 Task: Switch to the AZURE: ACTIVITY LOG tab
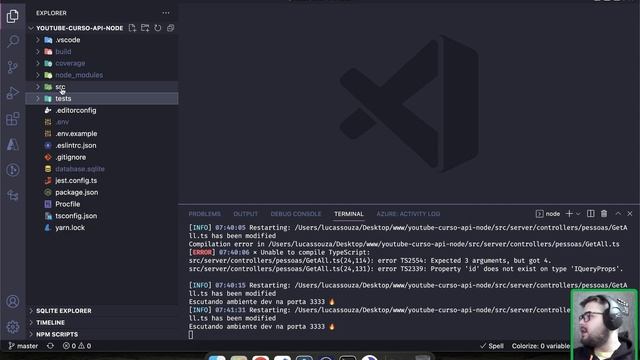[408, 214]
